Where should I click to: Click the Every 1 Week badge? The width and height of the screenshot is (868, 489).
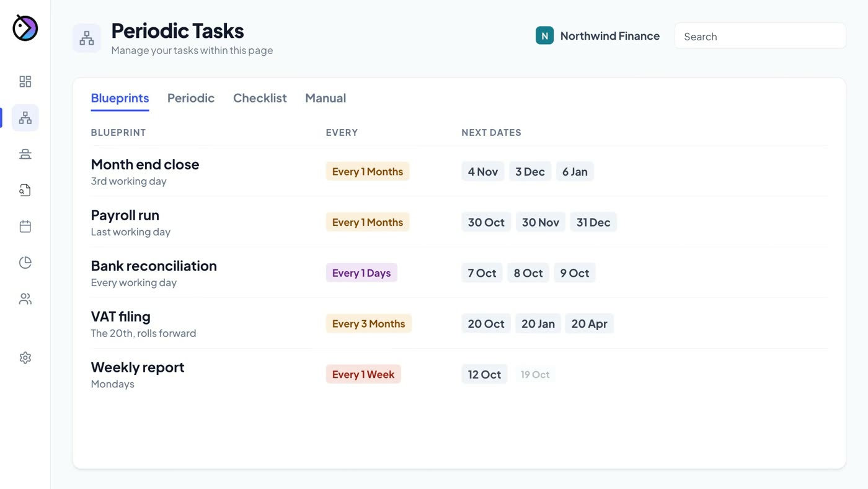coord(363,374)
